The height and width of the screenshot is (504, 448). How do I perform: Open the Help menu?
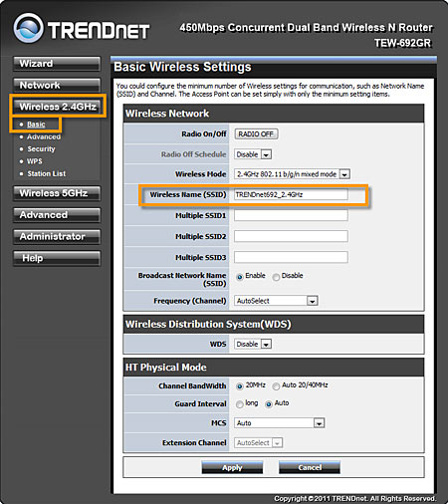pyautogui.click(x=57, y=258)
